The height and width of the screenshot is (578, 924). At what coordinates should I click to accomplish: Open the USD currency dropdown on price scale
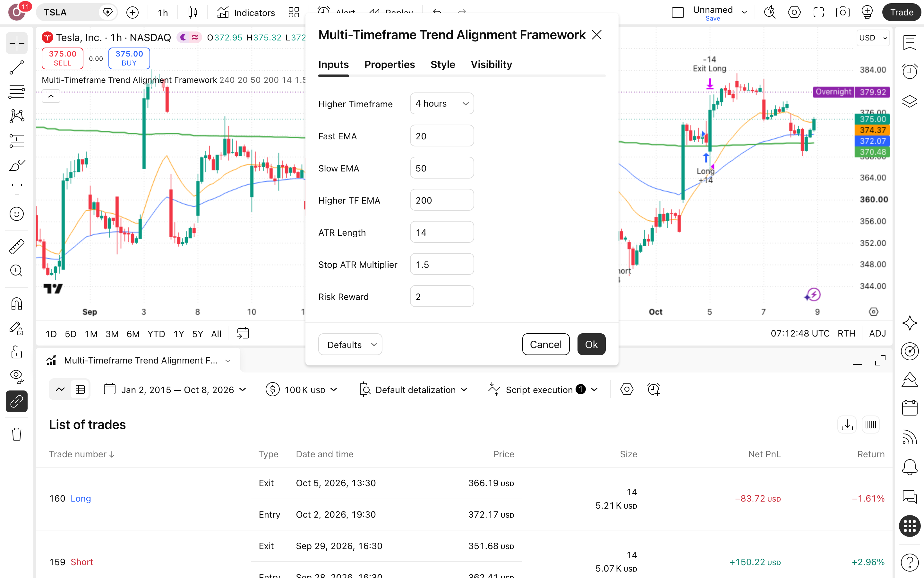[873, 38]
